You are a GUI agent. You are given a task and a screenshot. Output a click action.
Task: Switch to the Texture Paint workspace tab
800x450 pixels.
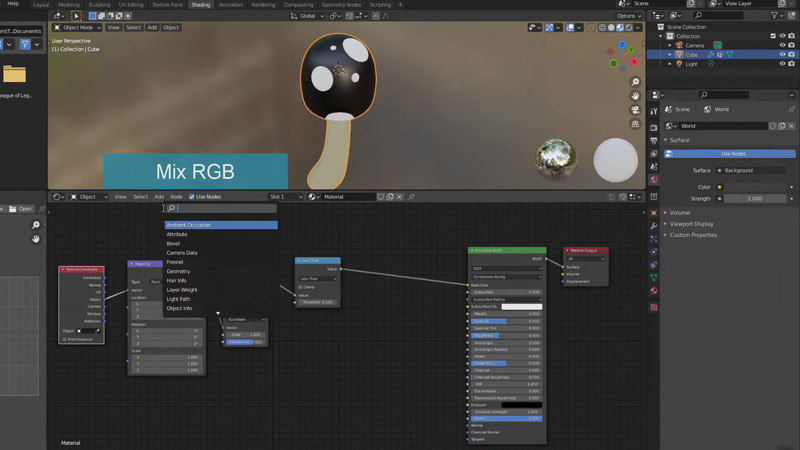(168, 5)
